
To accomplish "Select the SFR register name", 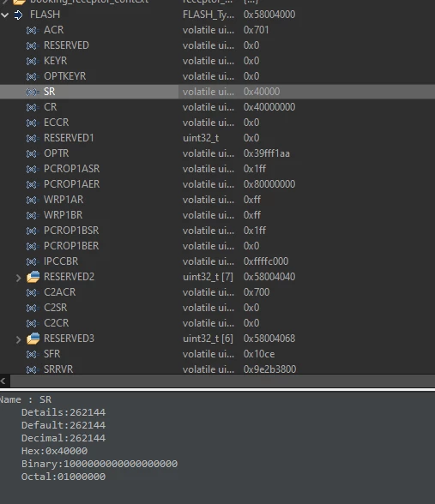I will click(51, 354).
